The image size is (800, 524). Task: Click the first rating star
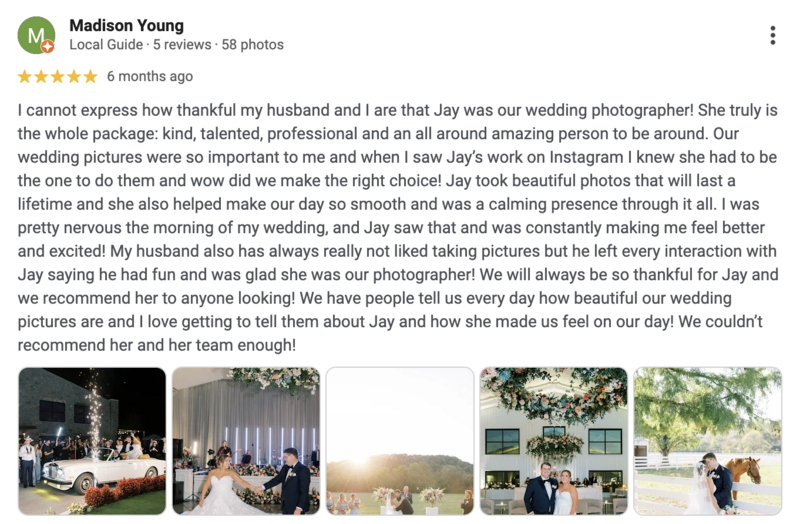[24, 77]
